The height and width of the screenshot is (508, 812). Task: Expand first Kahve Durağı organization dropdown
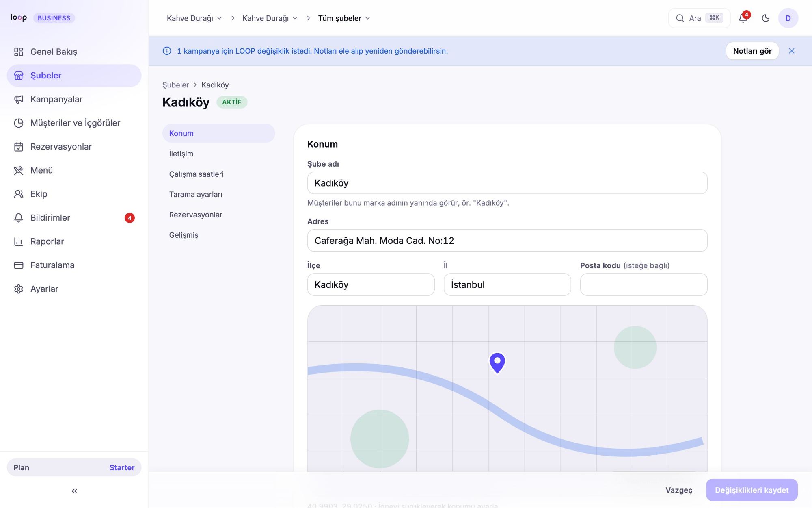pyautogui.click(x=194, y=18)
